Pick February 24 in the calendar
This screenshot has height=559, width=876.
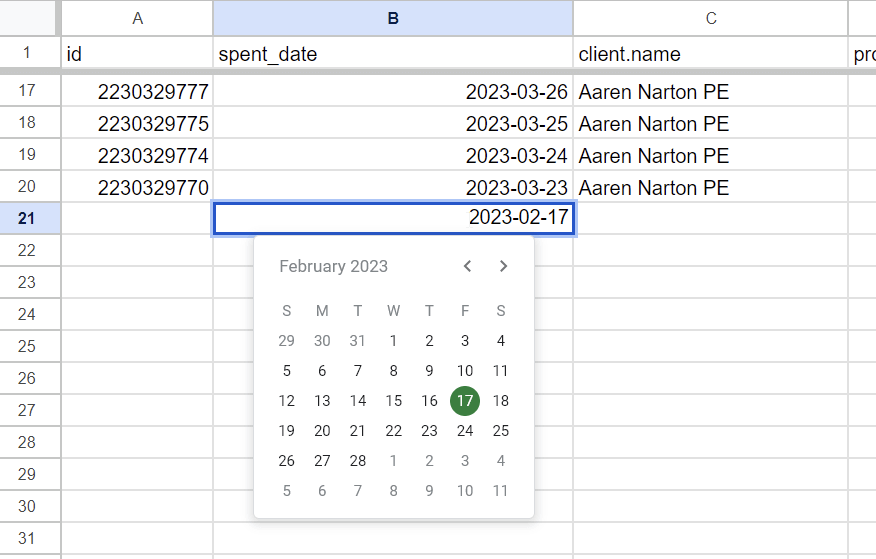[465, 431]
